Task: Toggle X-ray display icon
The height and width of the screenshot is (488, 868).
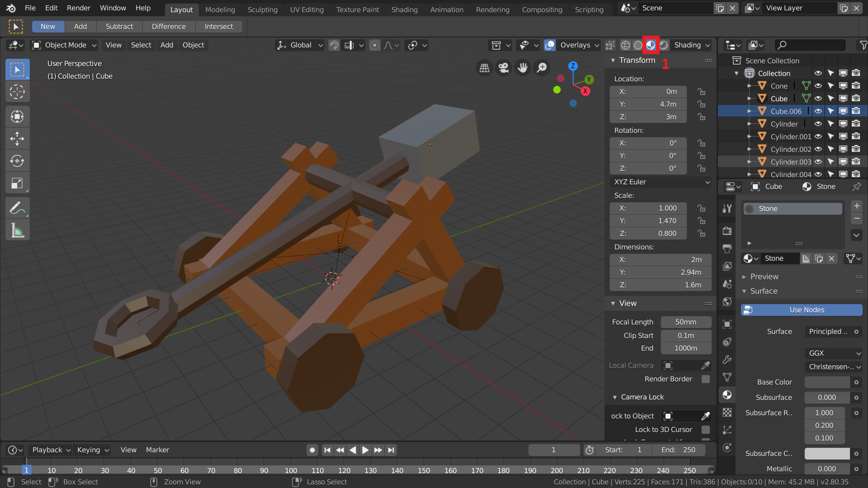Action: tap(610, 45)
